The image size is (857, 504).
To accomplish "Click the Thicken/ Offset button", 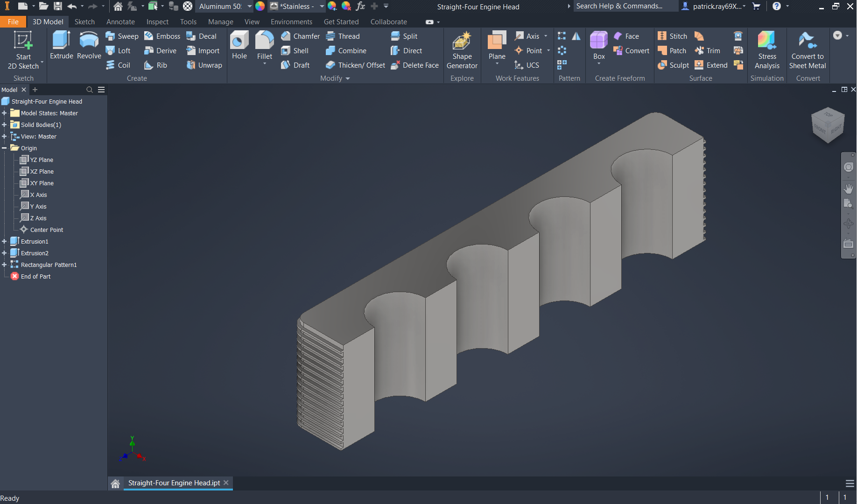I will (x=356, y=65).
